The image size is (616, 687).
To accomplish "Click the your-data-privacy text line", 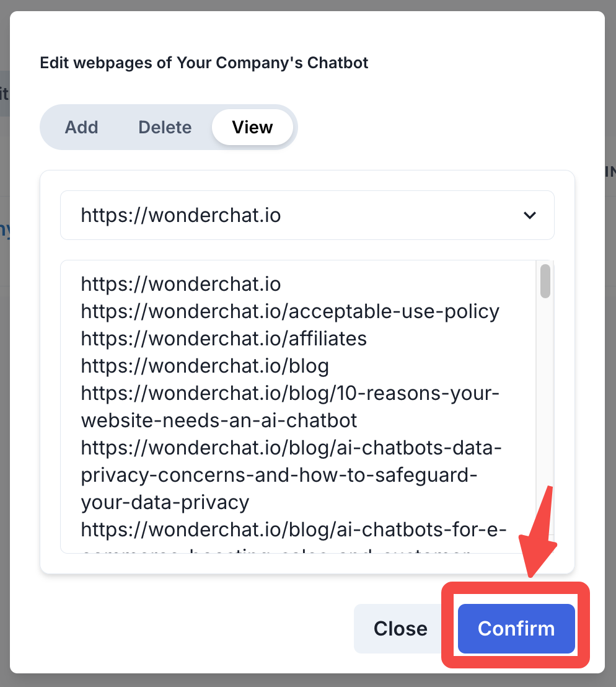I will pyautogui.click(x=165, y=502).
